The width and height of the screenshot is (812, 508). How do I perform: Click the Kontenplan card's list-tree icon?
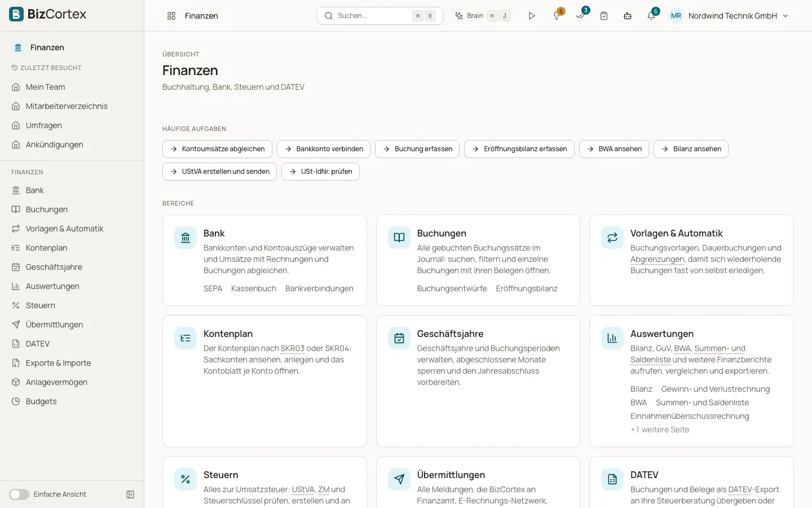pos(186,338)
